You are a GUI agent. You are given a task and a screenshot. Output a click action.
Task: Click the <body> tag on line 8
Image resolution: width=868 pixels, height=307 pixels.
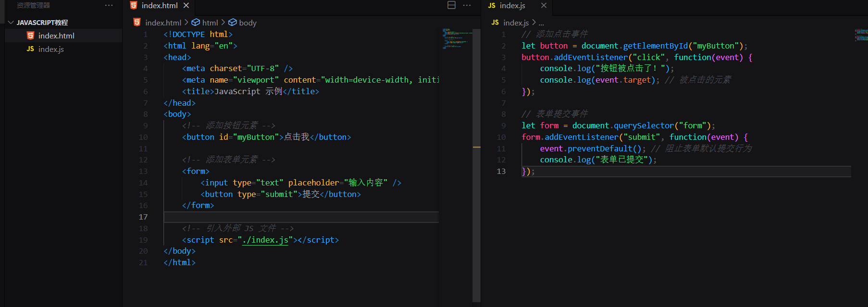click(177, 114)
